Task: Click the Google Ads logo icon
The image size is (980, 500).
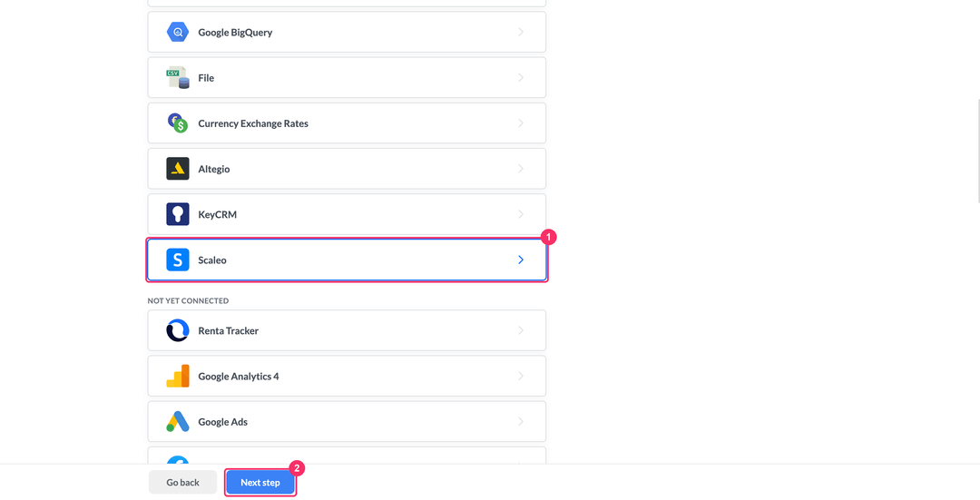Action: (x=178, y=422)
